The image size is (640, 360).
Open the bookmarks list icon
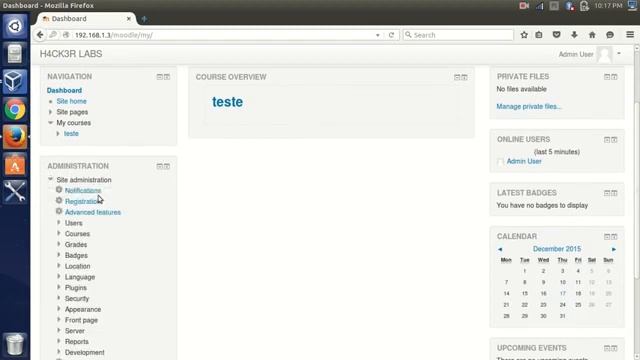click(539, 35)
